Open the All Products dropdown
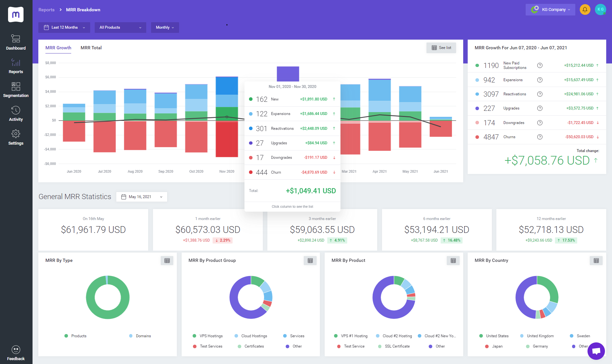The height and width of the screenshot is (364, 612). tap(120, 27)
